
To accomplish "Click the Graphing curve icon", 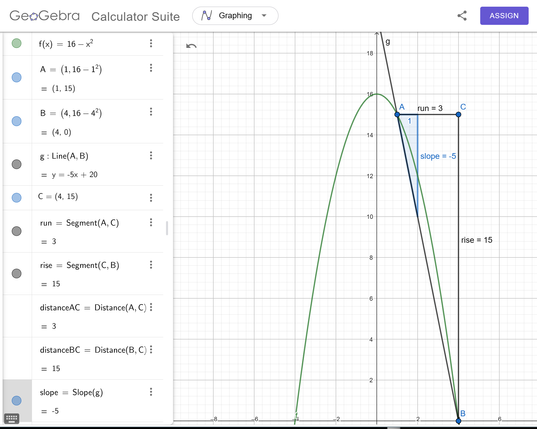I will coord(207,15).
